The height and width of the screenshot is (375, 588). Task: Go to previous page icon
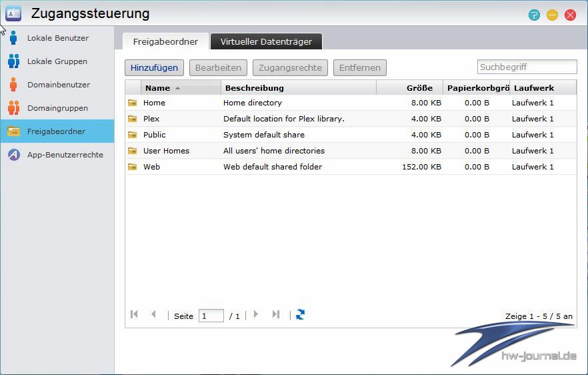tap(153, 314)
